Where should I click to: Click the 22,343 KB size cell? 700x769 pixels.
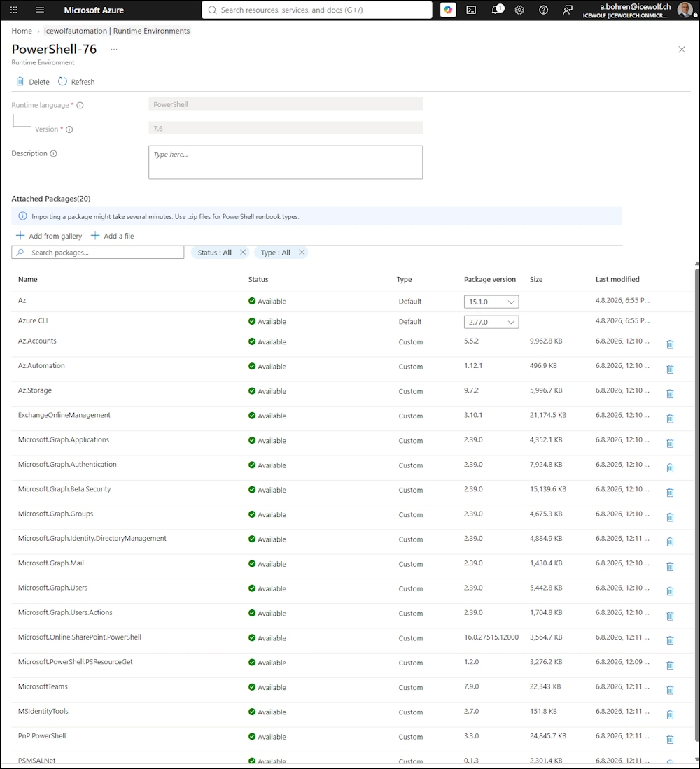pos(545,686)
